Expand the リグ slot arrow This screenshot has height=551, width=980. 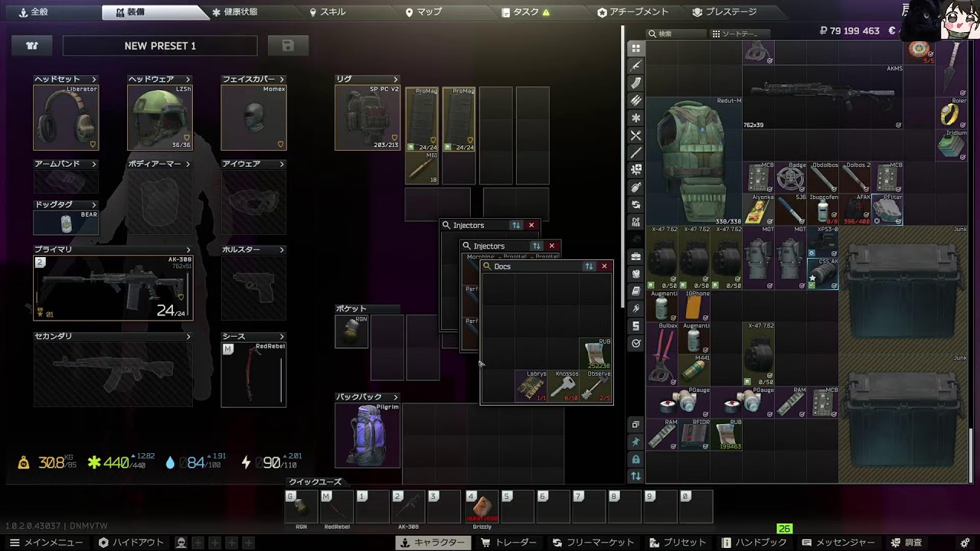click(x=396, y=79)
